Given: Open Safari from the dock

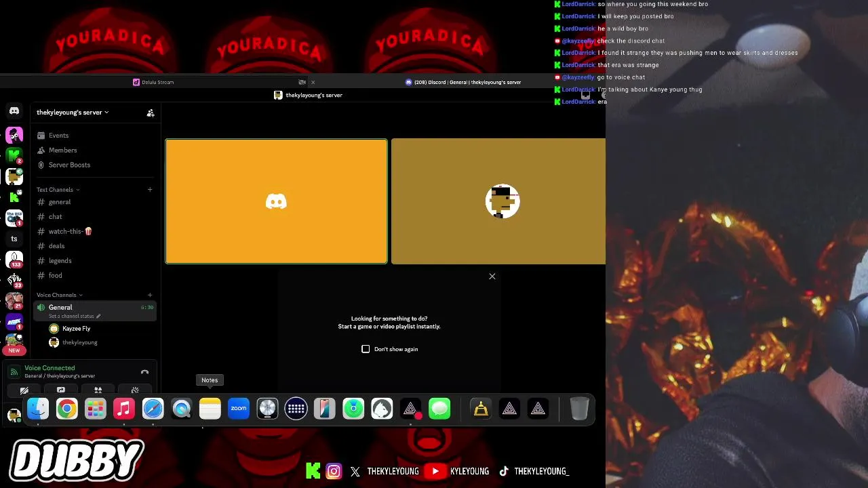Looking at the screenshot, I should [153, 409].
